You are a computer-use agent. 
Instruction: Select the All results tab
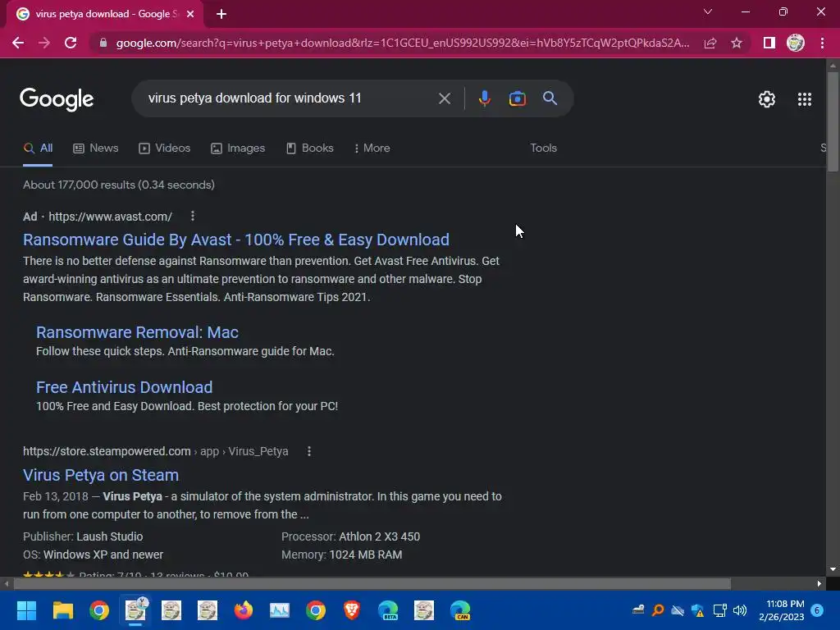pyautogui.click(x=38, y=148)
